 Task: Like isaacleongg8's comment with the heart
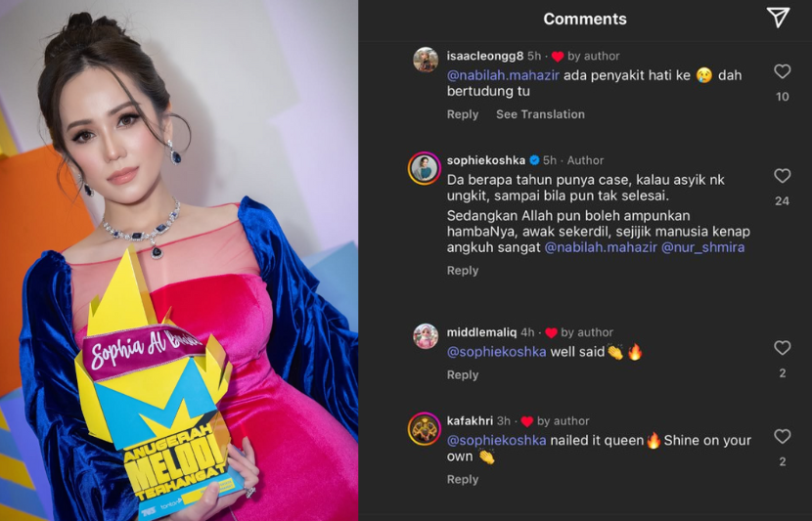coord(782,71)
